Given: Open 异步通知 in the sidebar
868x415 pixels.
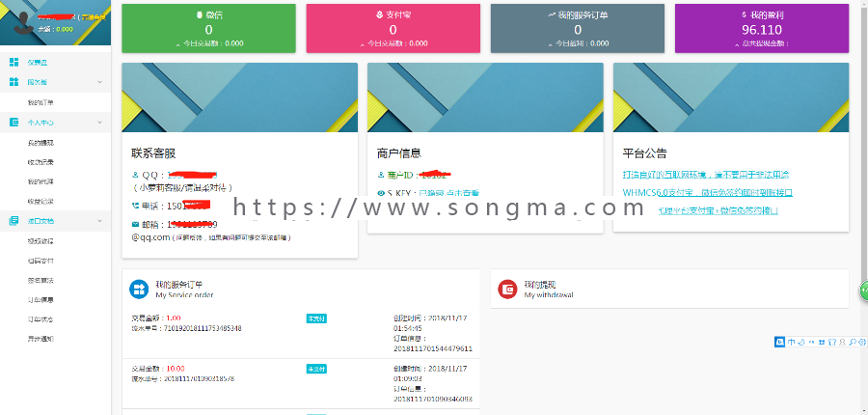Looking at the screenshot, I should click(41, 339).
